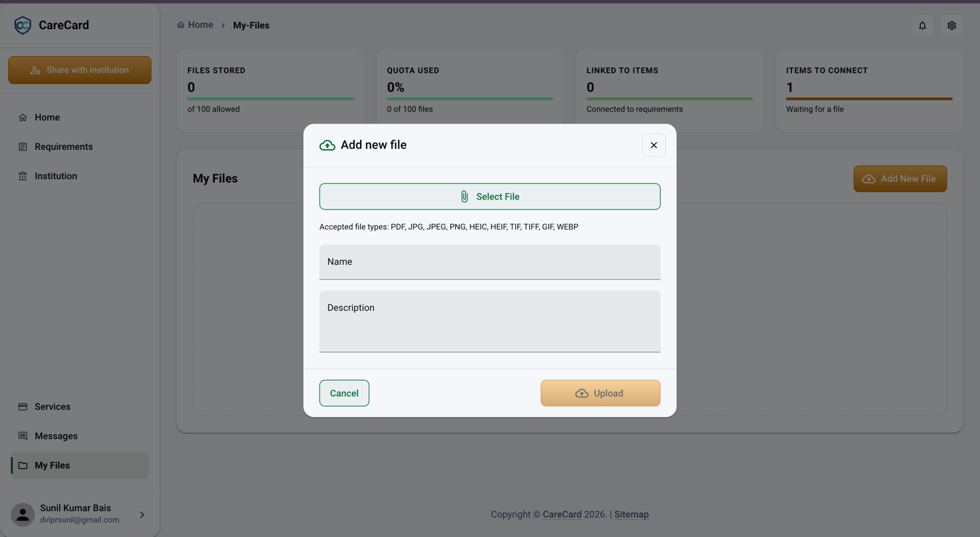Click the Linked to Items progress bar
Viewport: 980px width, 537px height.
coord(670,99)
